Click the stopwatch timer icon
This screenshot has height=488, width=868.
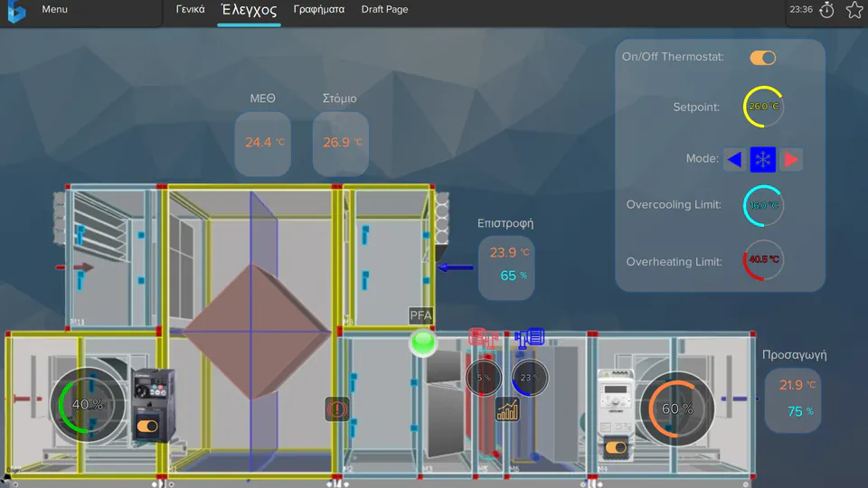coord(826,10)
